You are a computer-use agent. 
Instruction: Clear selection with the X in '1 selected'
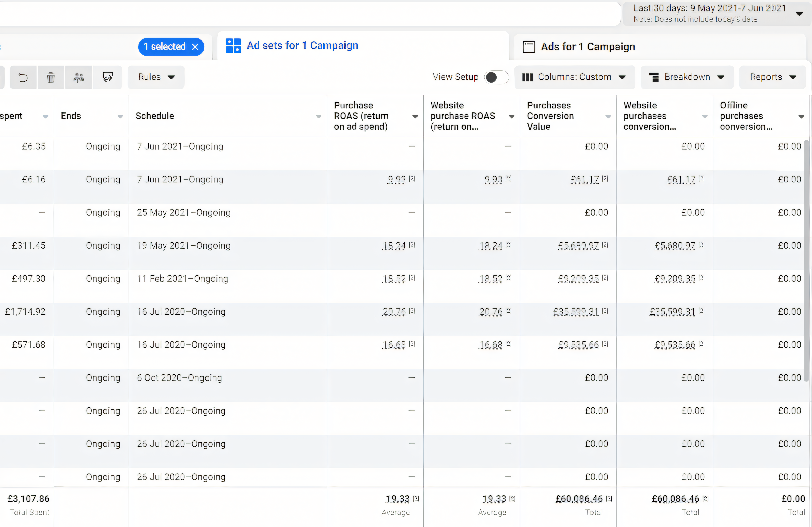click(195, 47)
